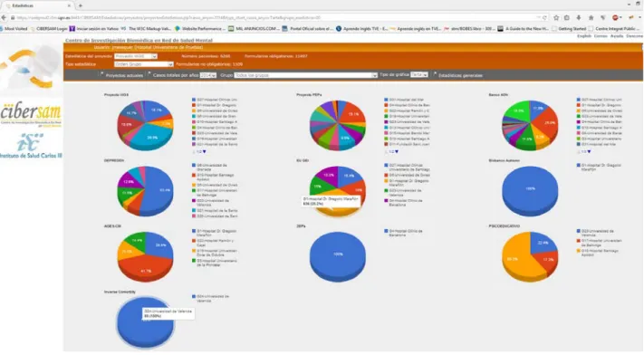Click the blue legend swatch beside 2EPs chart
The height and width of the screenshot is (355, 644).
386,231
